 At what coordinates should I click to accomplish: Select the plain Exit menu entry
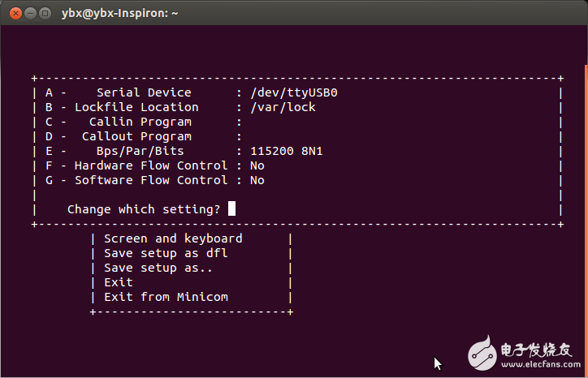pyautogui.click(x=119, y=282)
